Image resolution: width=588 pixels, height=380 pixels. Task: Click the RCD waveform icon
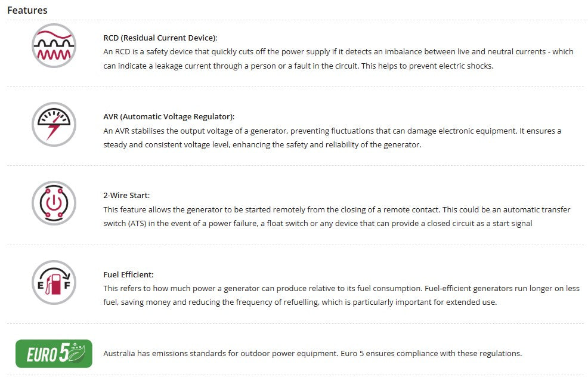[54, 45]
